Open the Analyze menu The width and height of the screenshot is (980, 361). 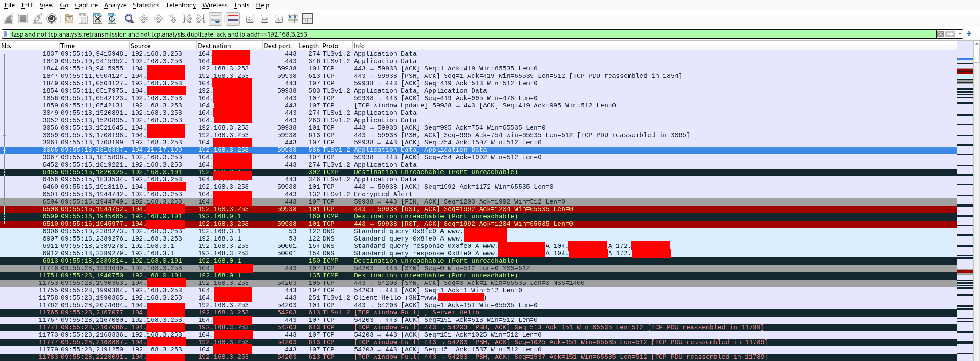click(116, 5)
